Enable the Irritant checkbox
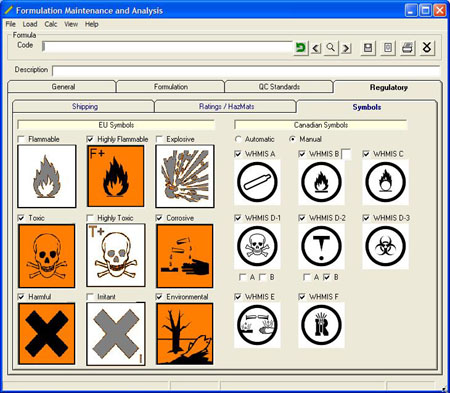Screen dimensions: 450x393 90,297
